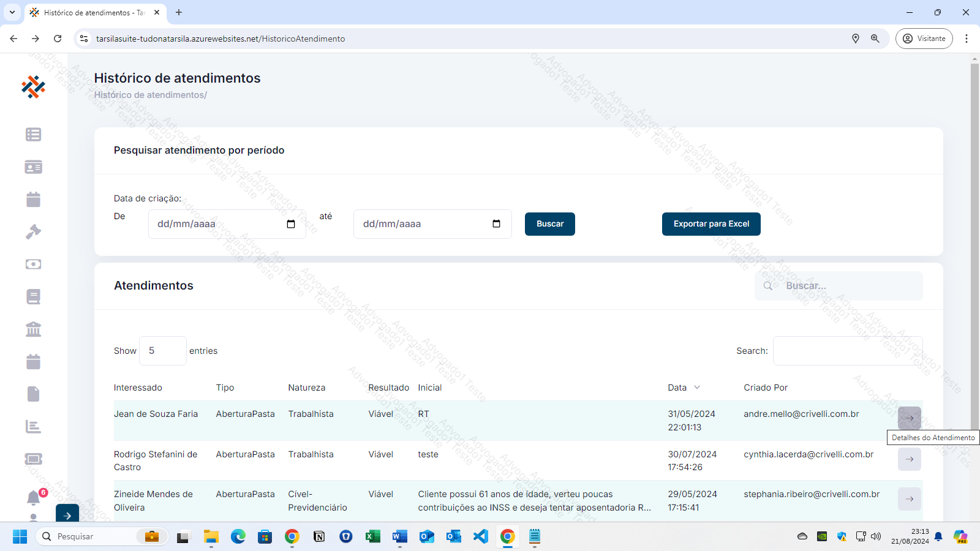Click the notification bell with badge
The height and width of the screenshot is (551, 980).
click(x=34, y=498)
